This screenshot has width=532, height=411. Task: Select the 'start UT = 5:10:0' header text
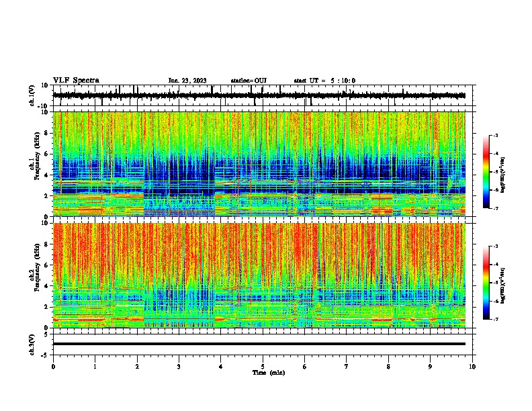[324, 81]
